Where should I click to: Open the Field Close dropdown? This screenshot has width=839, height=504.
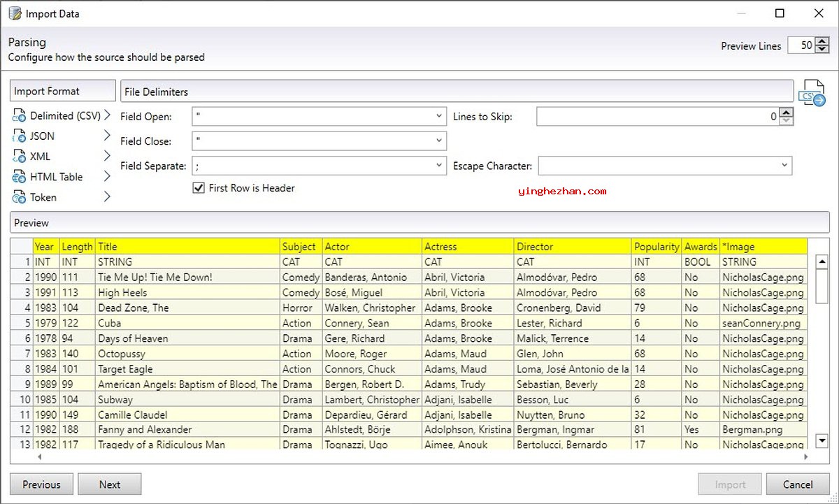(438, 141)
